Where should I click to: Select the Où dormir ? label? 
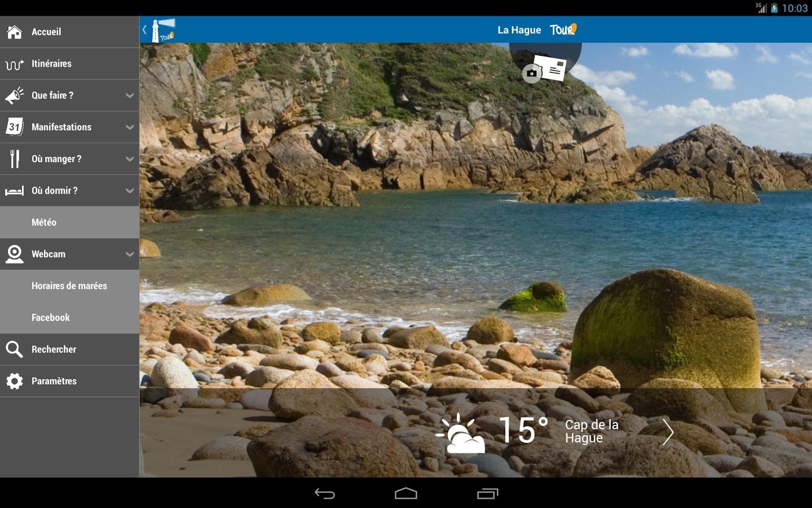point(55,191)
